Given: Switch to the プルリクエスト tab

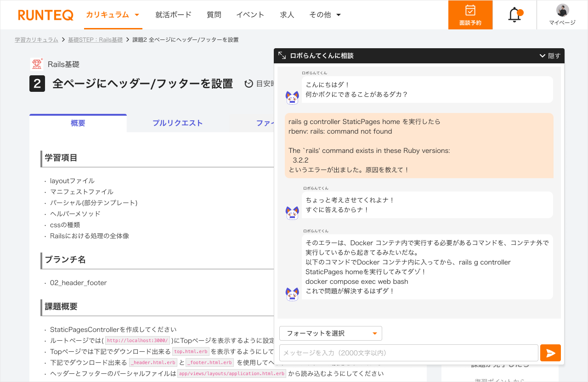Looking at the screenshot, I should (178, 123).
